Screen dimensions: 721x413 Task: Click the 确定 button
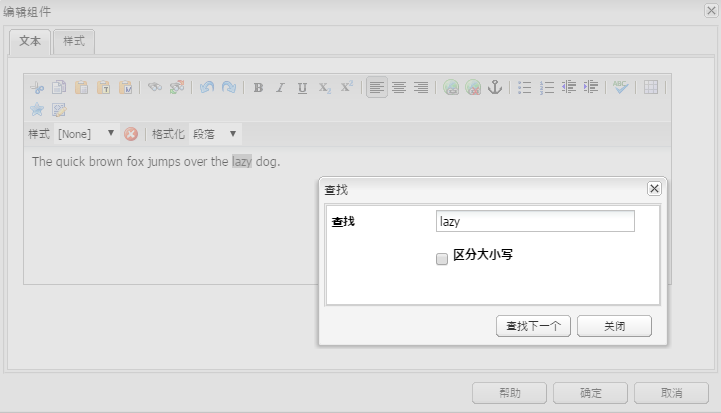(x=590, y=393)
